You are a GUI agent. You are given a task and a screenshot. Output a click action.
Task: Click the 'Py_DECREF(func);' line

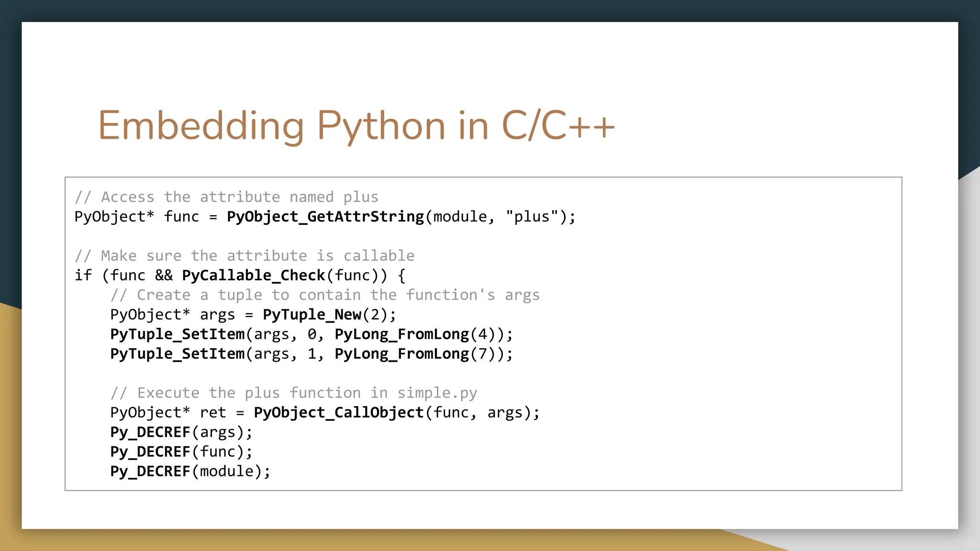[181, 452]
